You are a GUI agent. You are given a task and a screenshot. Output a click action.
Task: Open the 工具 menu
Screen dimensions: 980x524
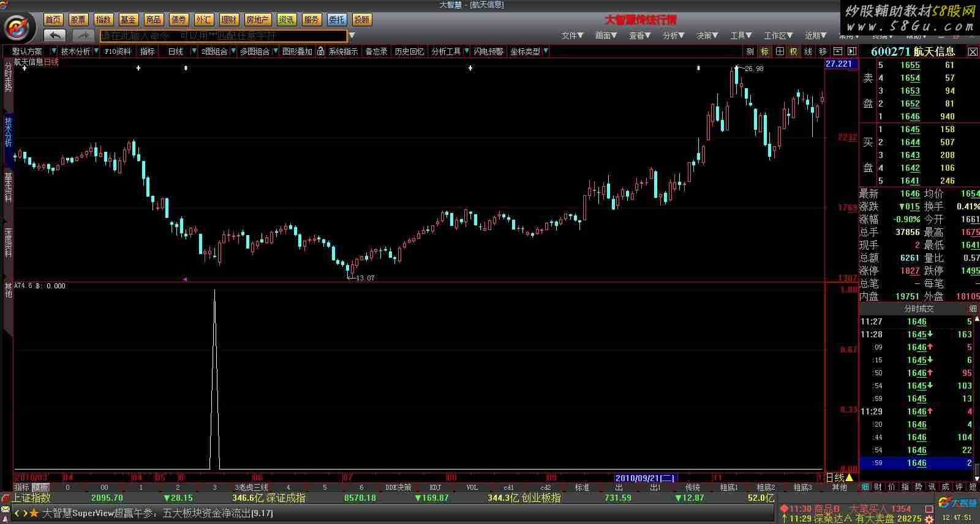(741, 36)
